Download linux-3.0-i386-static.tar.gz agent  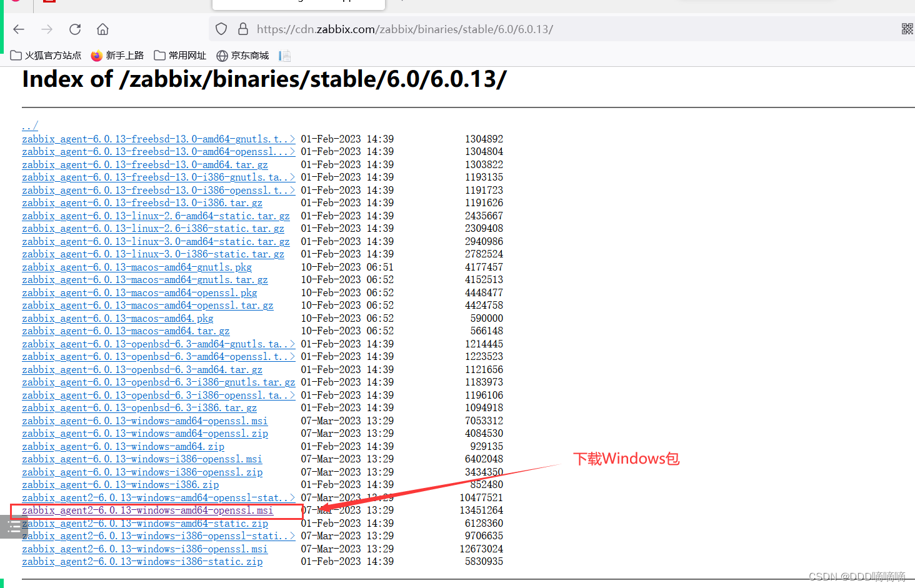coord(153,254)
